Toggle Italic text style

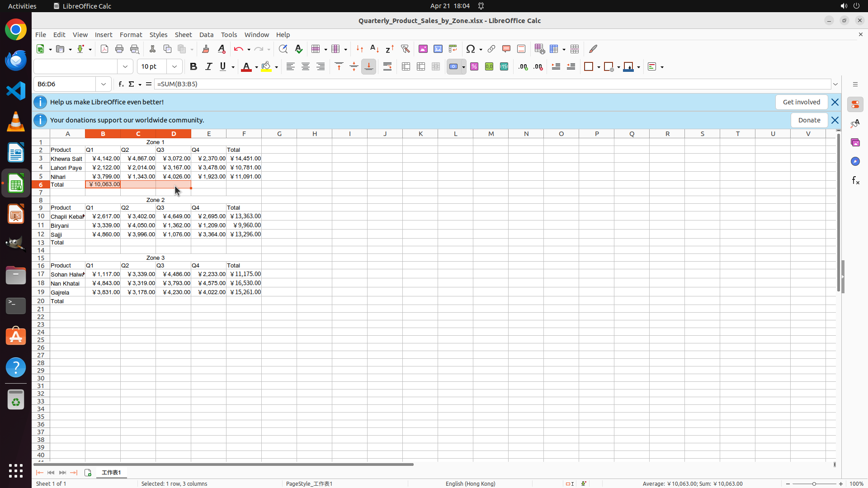[x=208, y=67]
